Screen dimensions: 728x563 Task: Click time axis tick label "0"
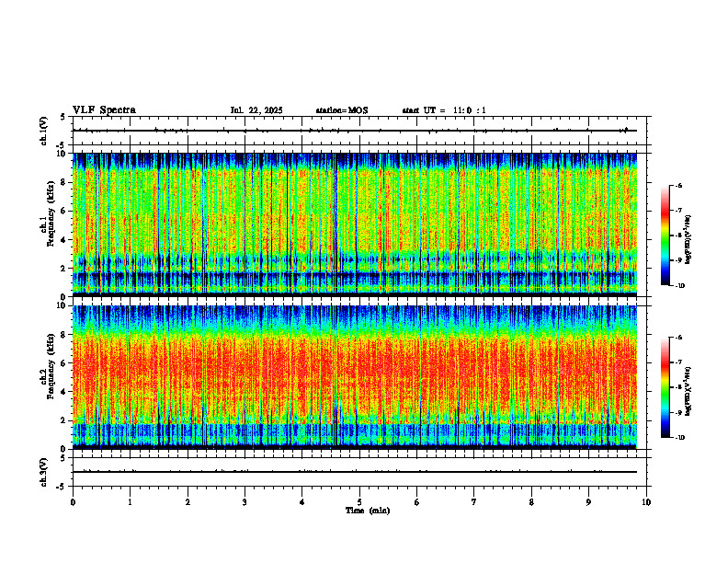tap(73, 502)
